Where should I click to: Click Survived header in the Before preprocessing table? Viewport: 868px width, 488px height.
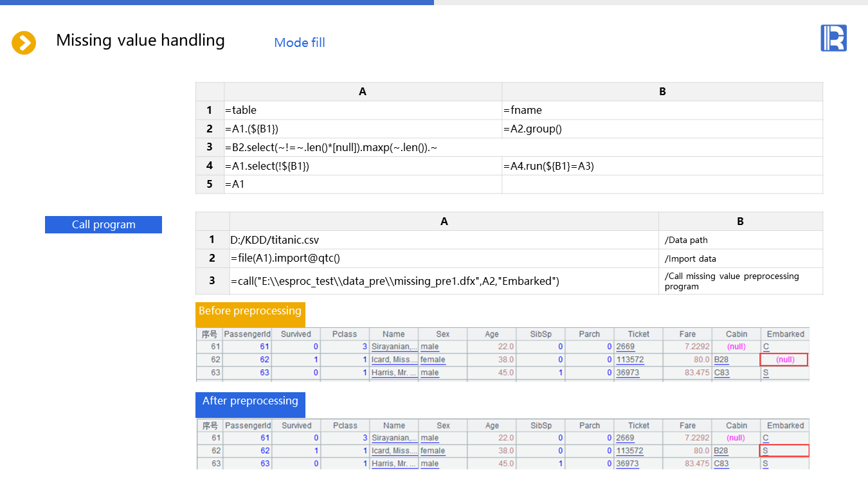(x=296, y=334)
